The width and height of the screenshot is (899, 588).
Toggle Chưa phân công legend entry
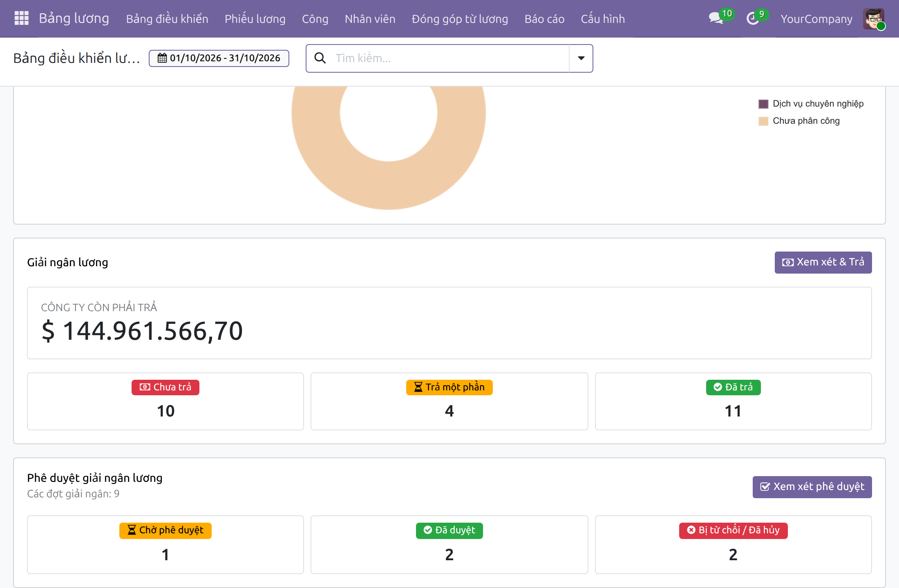799,121
